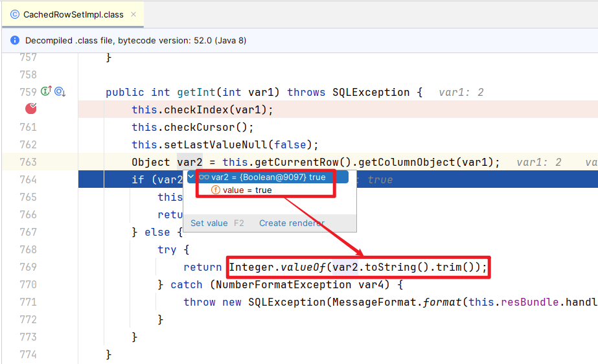Click the watch glasses icon beside var2

tap(204, 177)
